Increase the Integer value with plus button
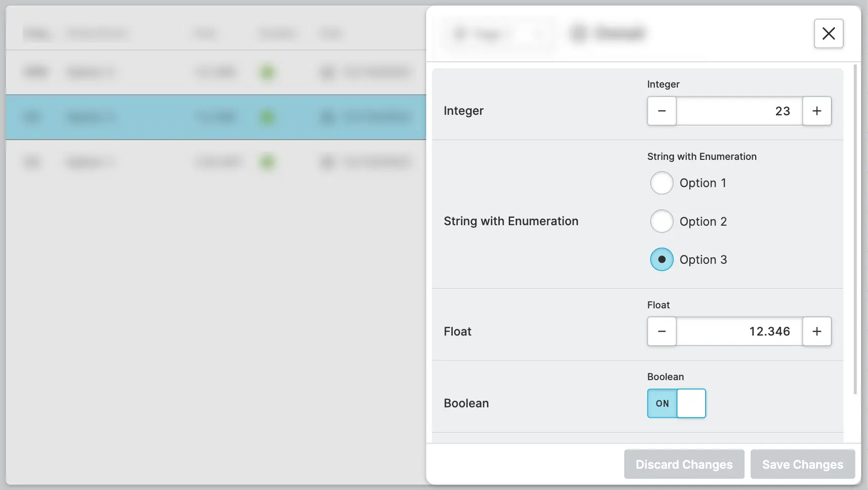Viewport: 868px width, 490px height. pyautogui.click(x=817, y=111)
